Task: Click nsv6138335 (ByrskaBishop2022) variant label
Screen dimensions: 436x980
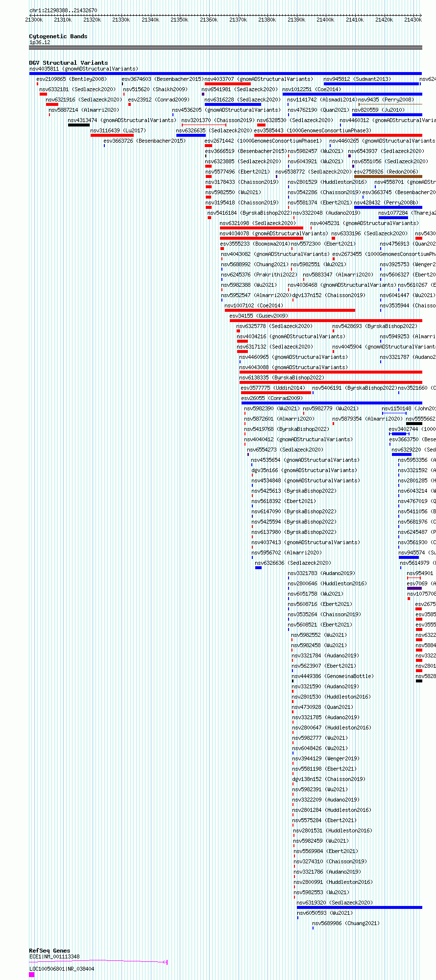Action: 282,378
